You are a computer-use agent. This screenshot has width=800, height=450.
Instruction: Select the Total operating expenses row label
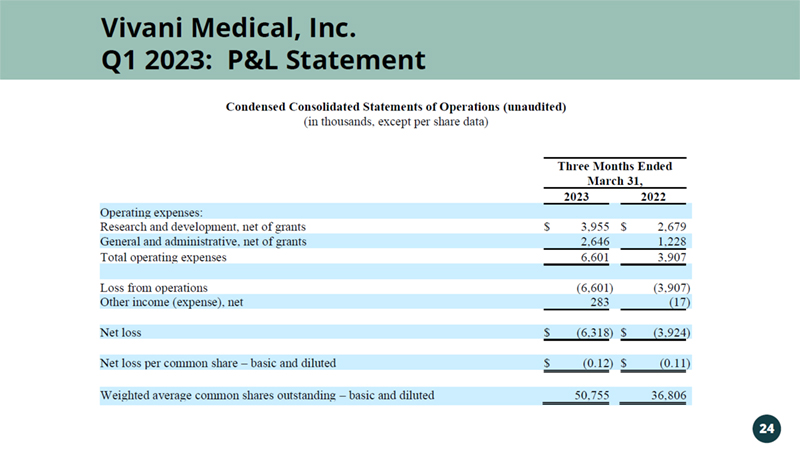point(164,257)
